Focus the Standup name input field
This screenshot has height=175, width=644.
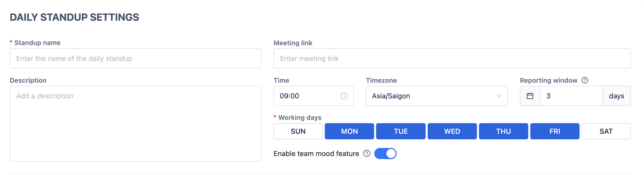coord(135,58)
